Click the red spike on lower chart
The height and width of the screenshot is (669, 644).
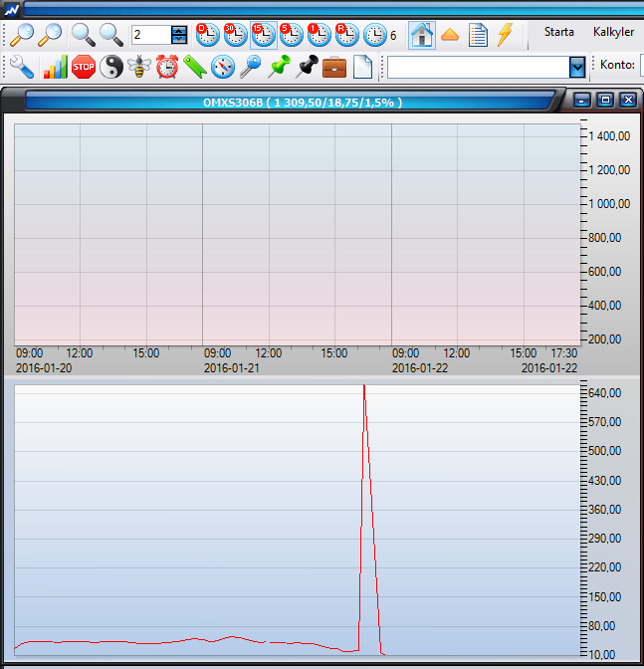pyautogui.click(x=365, y=398)
